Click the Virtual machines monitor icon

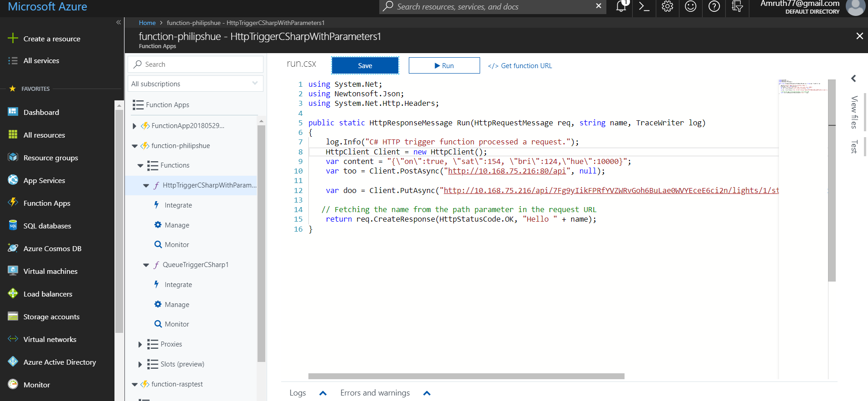13,271
